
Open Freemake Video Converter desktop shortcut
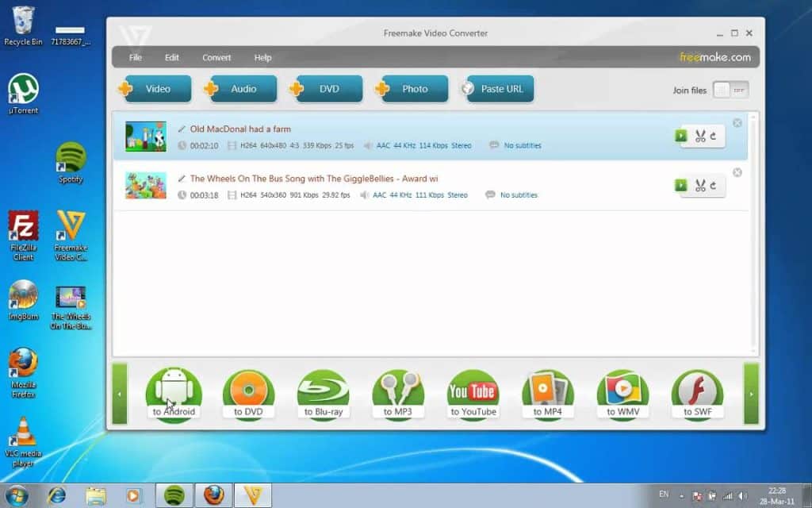point(71,235)
